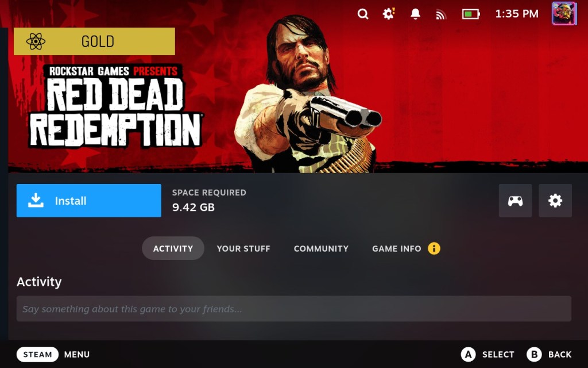Open quick settings gear with alert badge
The width and height of the screenshot is (588, 368).
[389, 14]
